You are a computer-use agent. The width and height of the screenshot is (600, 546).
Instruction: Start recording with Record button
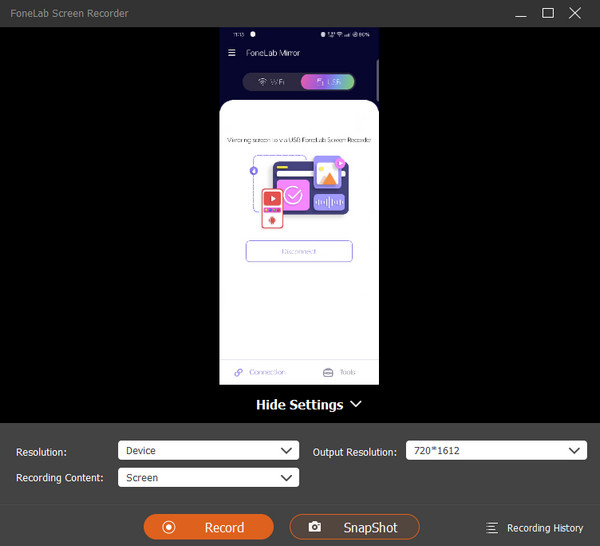(x=209, y=527)
